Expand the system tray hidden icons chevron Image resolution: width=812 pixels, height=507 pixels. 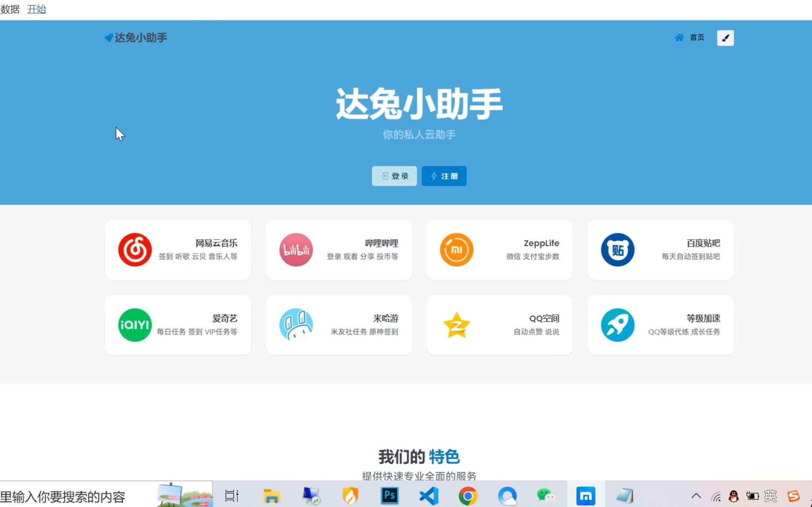696,496
